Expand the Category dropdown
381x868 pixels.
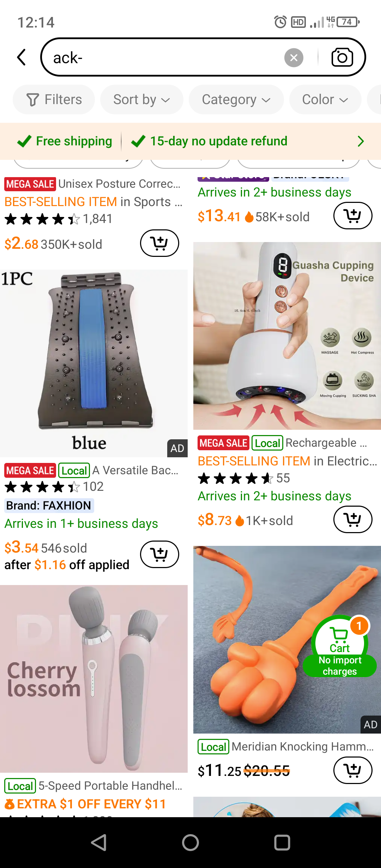point(236,100)
